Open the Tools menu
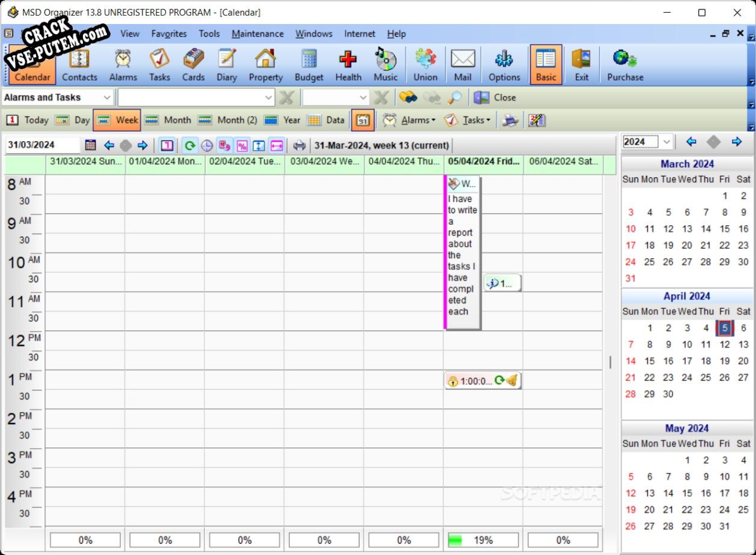This screenshot has height=555, width=756. (209, 34)
